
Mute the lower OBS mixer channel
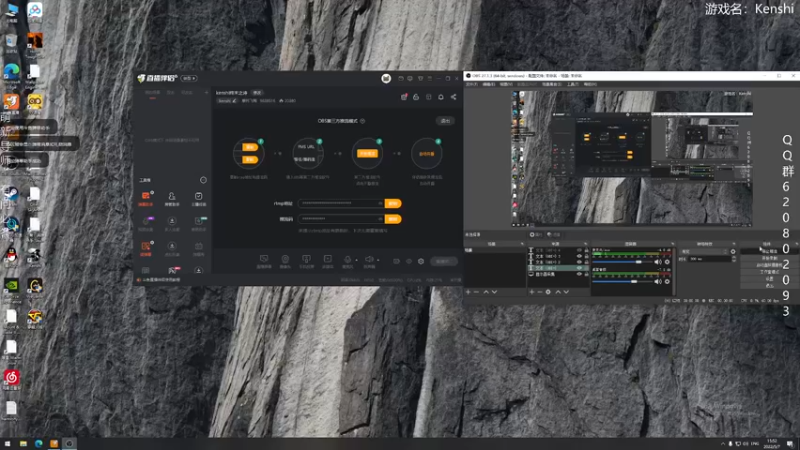pyautogui.click(x=658, y=281)
